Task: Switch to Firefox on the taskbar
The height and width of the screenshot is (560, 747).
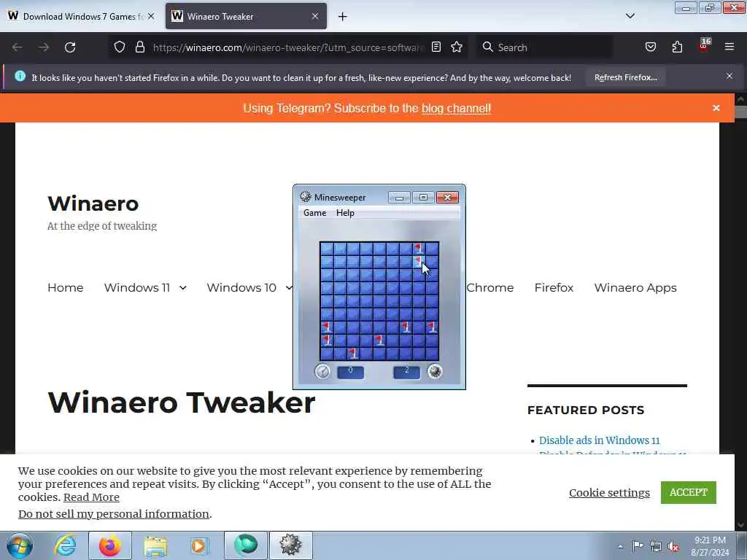Action: pos(110,545)
